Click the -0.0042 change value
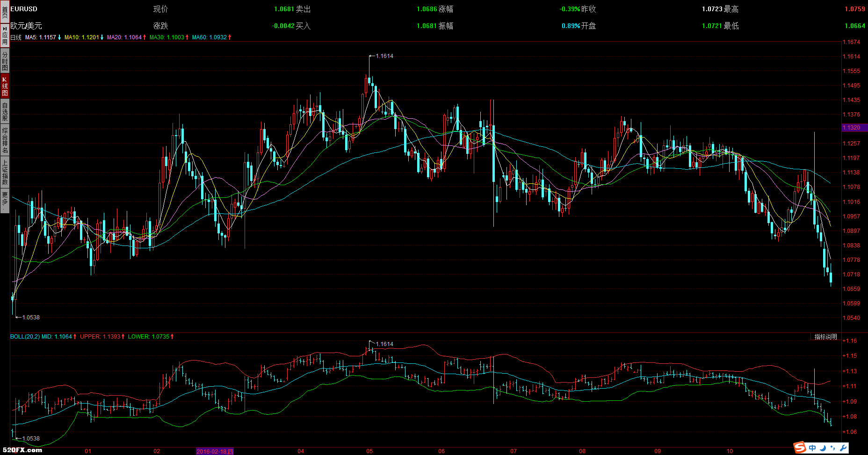This screenshot has width=868, height=455. (283, 26)
